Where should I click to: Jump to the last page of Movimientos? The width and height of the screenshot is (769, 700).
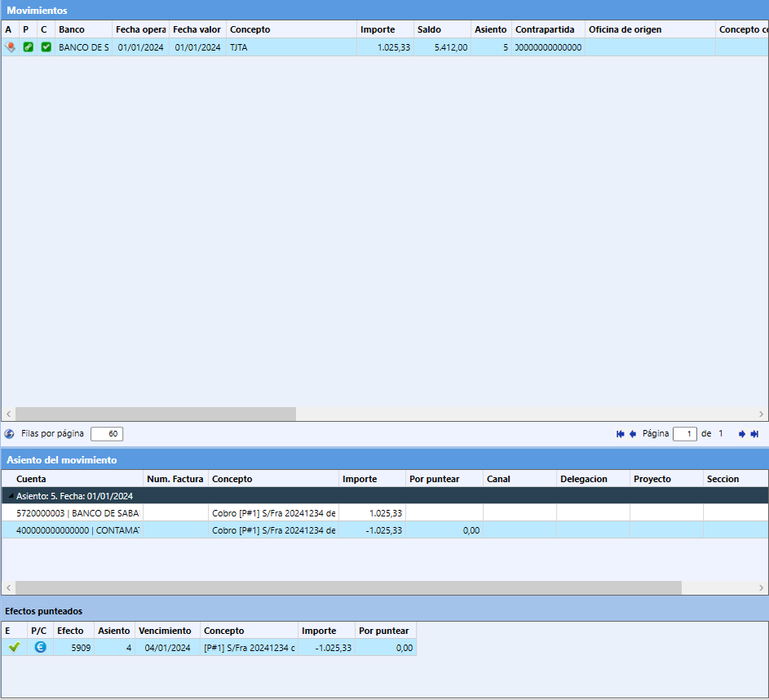click(x=755, y=434)
